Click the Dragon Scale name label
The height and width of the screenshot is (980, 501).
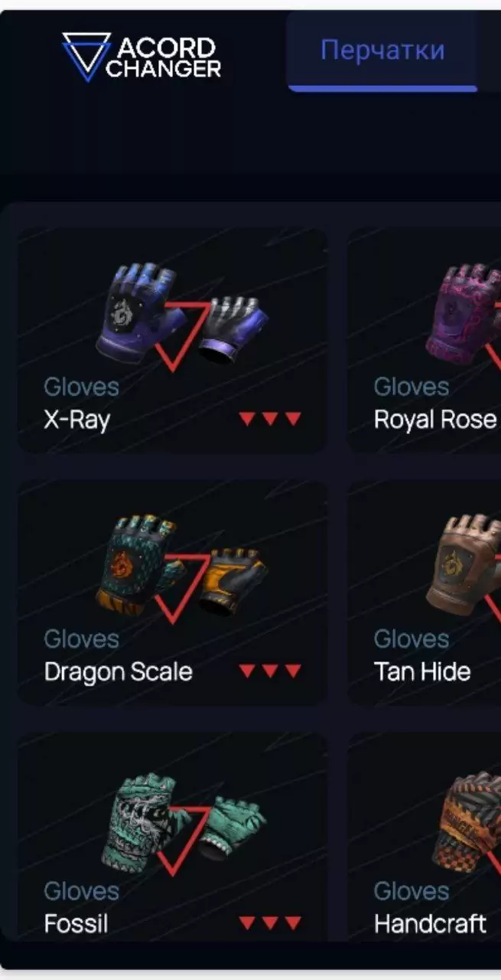118,672
